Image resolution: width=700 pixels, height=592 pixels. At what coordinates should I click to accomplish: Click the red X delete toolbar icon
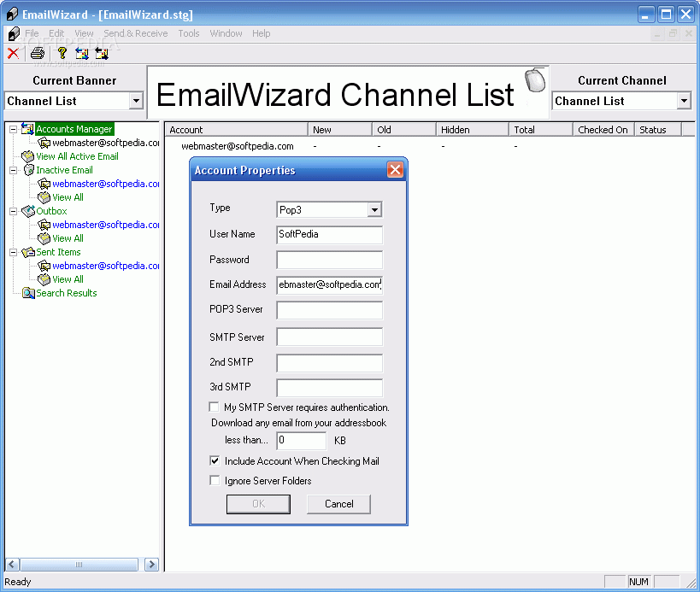(13, 54)
